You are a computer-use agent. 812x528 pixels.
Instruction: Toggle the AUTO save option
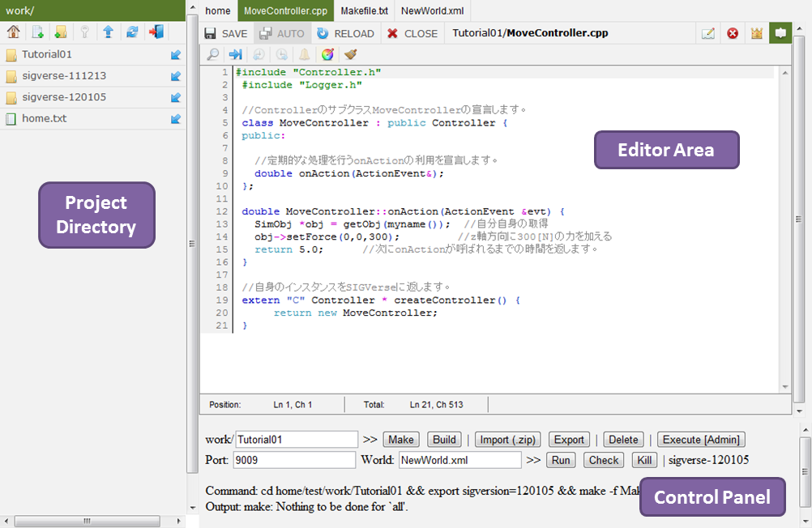tap(281, 33)
